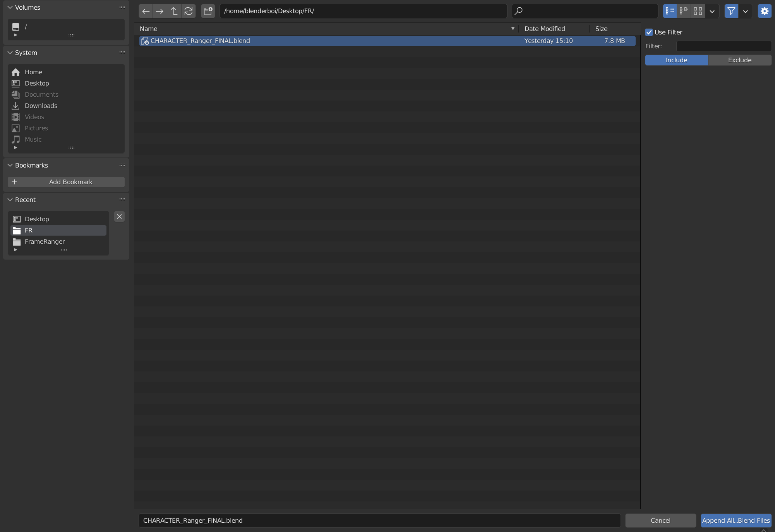The image size is (775, 532).
Task: Click Add Bookmark button
Action: (66, 182)
